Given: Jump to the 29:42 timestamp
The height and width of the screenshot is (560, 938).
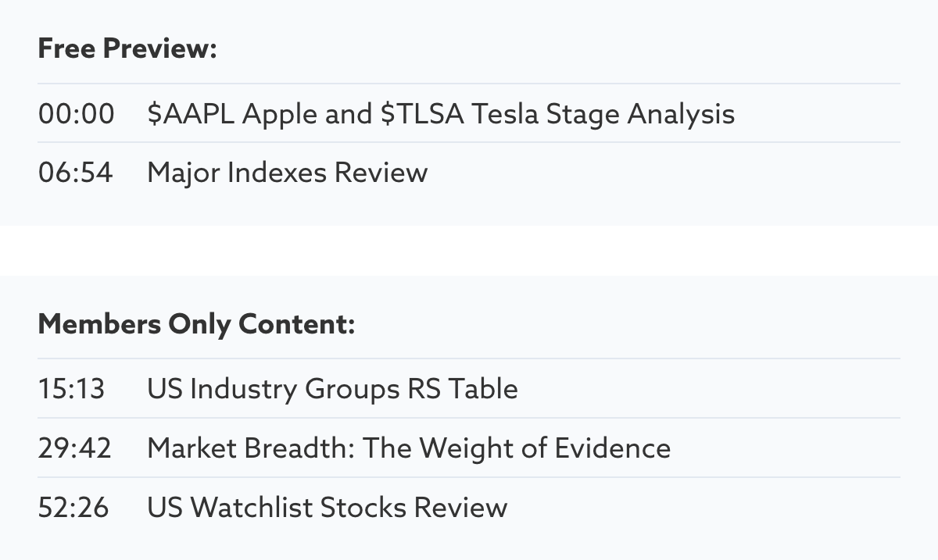Looking at the screenshot, I should pyautogui.click(x=74, y=448).
